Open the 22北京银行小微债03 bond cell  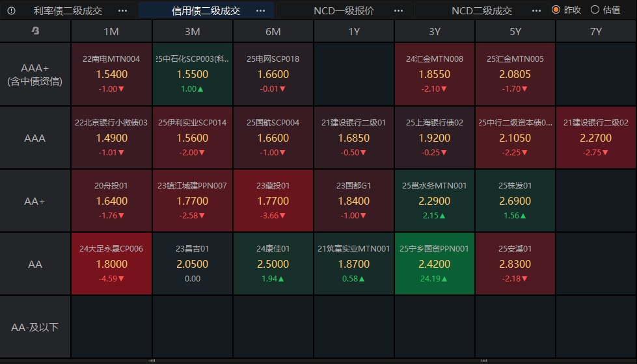pyautogui.click(x=111, y=138)
